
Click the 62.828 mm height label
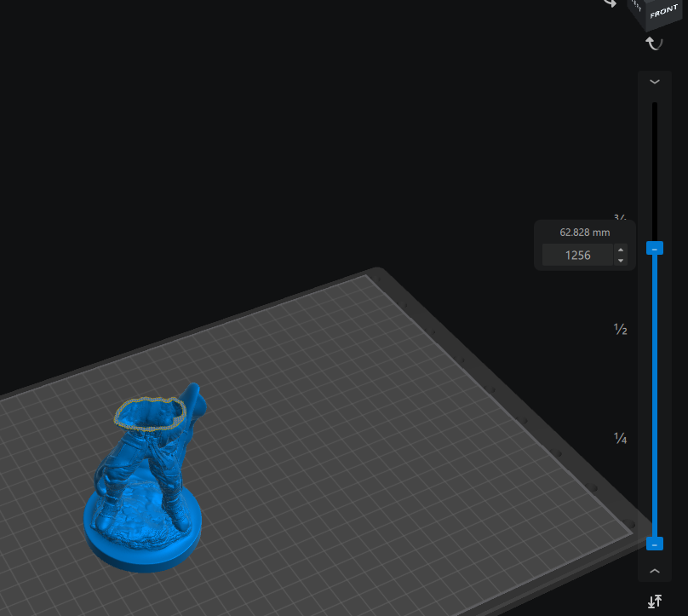[x=584, y=233]
